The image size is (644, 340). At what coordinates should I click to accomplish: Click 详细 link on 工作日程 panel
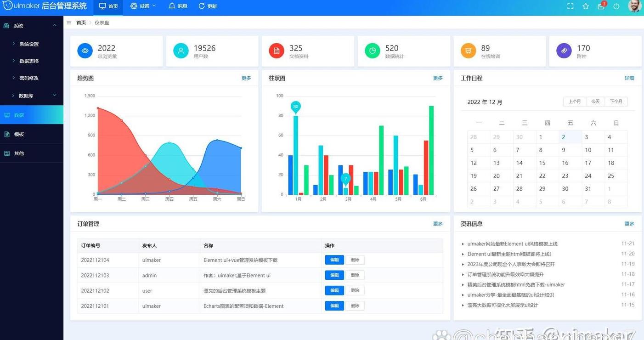point(629,78)
